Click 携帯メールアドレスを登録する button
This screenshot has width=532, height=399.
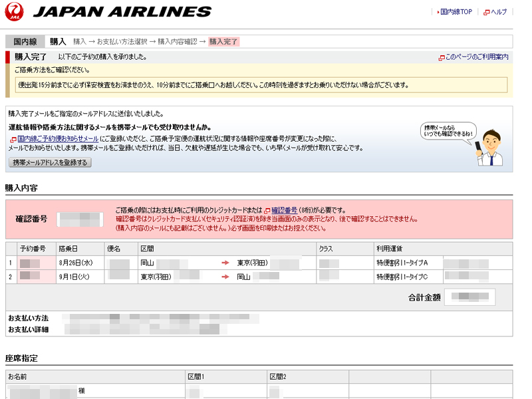51,162
